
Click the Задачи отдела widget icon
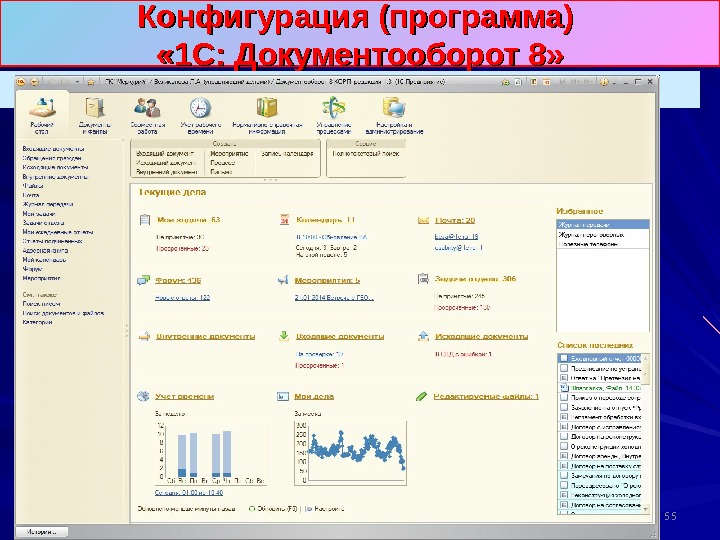[423, 279]
